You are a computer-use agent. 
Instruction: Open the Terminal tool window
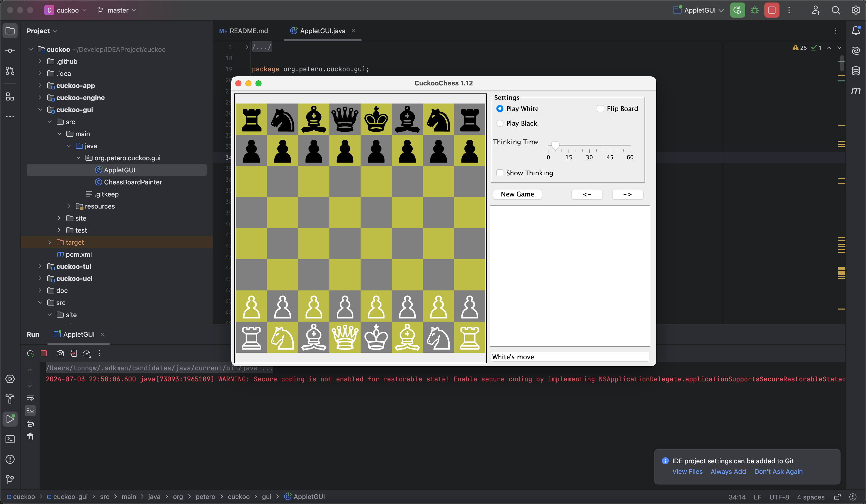[x=10, y=439]
